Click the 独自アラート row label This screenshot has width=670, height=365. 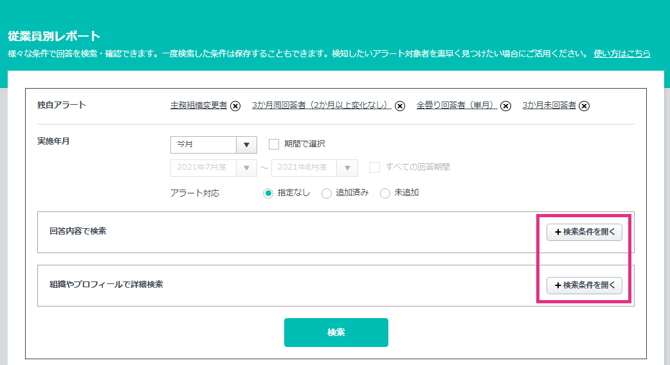[62, 105]
